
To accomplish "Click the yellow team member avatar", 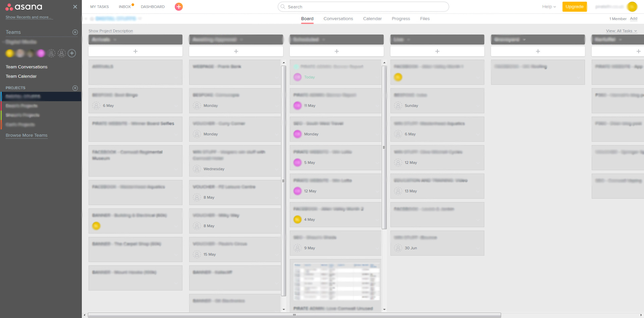I will tap(9, 53).
